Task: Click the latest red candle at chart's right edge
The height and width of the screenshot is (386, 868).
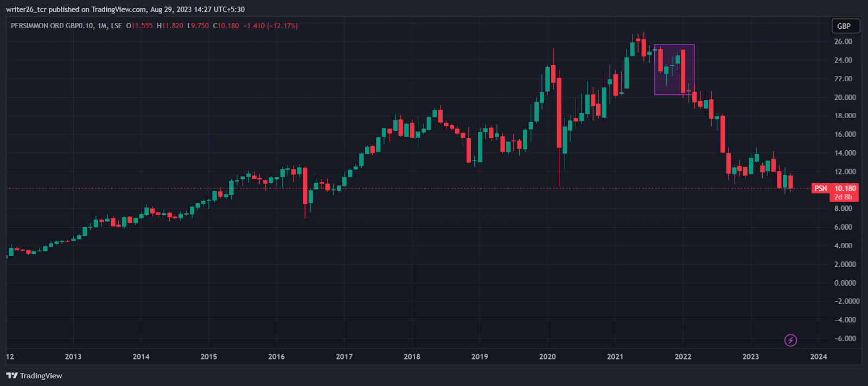Action: click(x=790, y=182)
